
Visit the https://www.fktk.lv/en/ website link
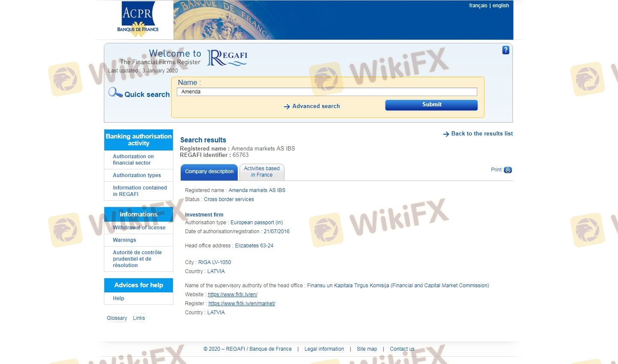[232, 295]
